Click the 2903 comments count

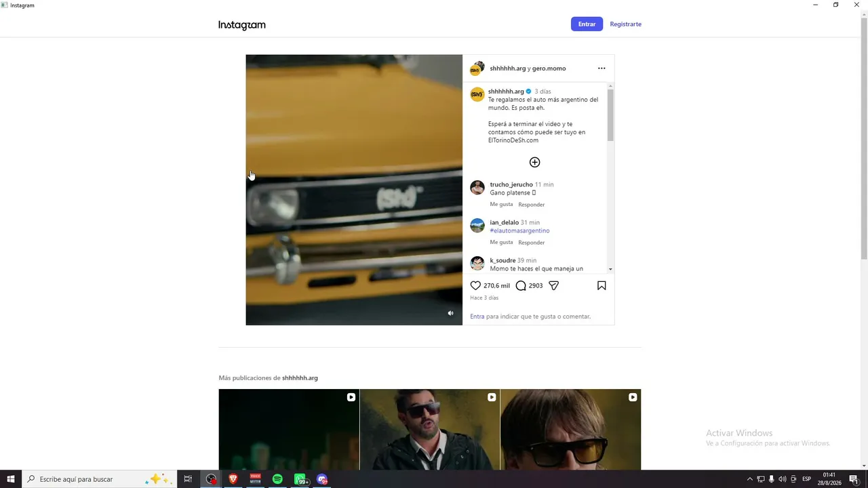(536, 286)
